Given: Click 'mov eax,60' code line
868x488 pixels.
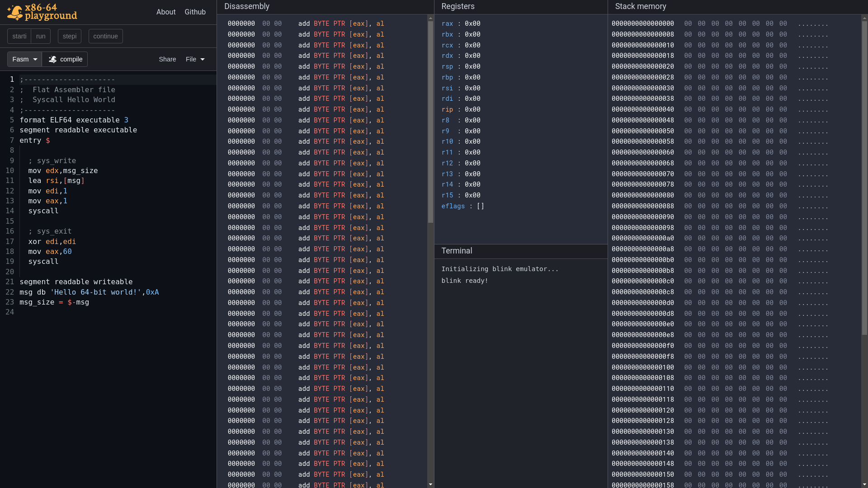Looking at the screenshot, I should click(50, 252).
